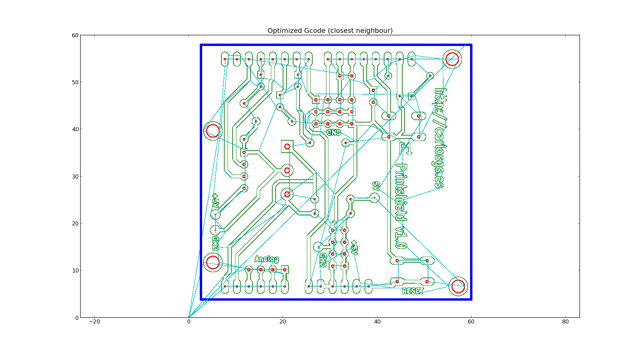Screen dimensions: 644x353
Task: Click the 'Printshield V1.0' vertical text
Action: click(401, 206)
